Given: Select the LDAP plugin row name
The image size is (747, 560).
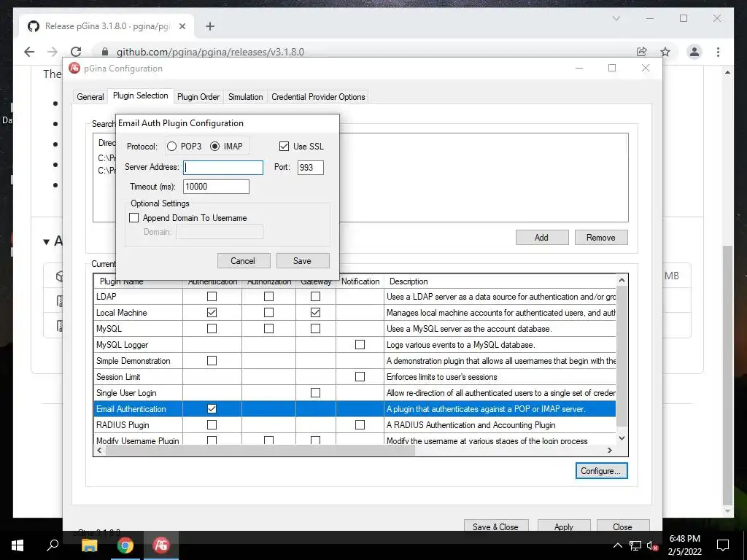Looking at the screenshot, I should coord(107,297).
